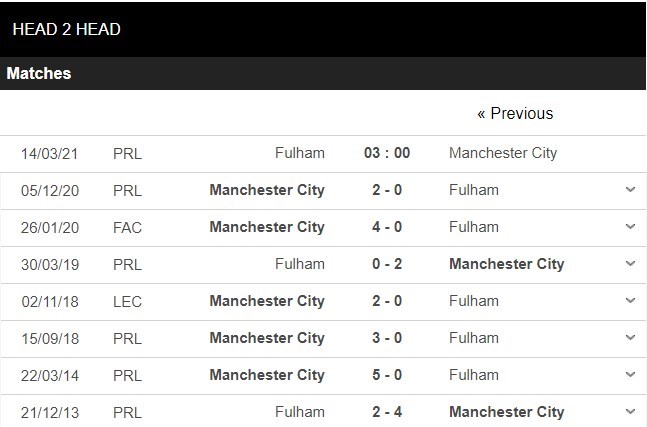Viewport: 647px width, 427px height.
Task: Open the 03 : 00 upcoming match time
Action: click(386, 153)
